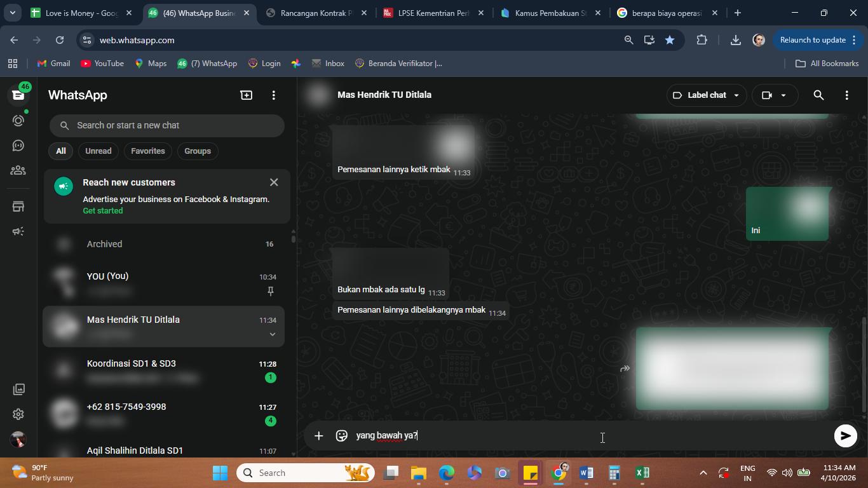The image size is (868, 488).
Task: Open the Communities icon in WhatsApp sidebar
Action: click(x=18, y=170)
